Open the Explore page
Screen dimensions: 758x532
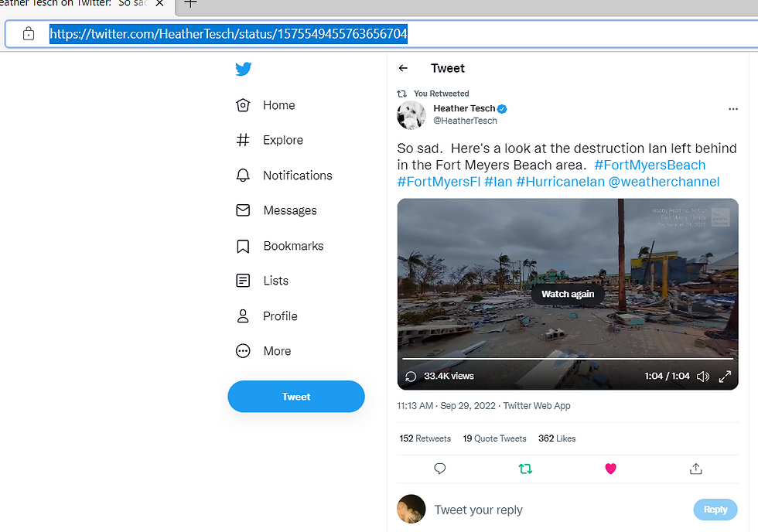[269, 140]
